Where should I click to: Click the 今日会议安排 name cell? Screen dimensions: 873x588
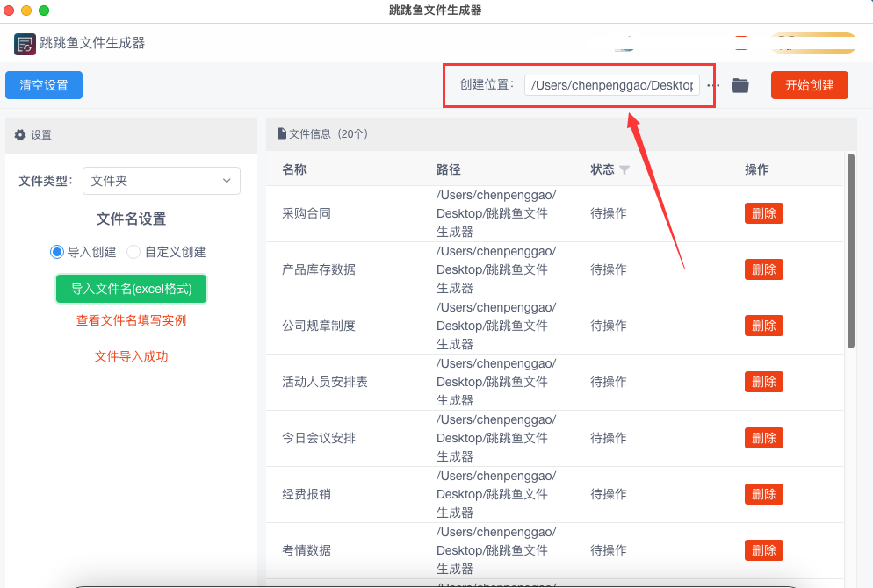point(319,438)
